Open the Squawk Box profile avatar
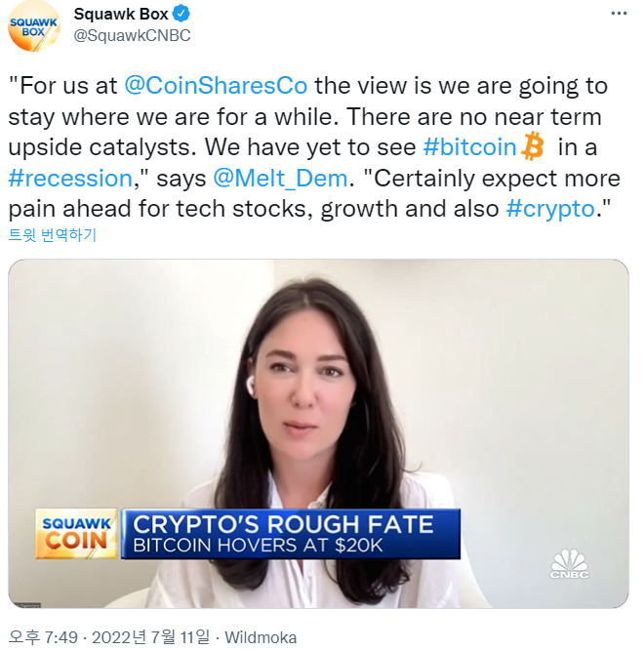This screenshot has height=650, width=644. pos(34,25)
